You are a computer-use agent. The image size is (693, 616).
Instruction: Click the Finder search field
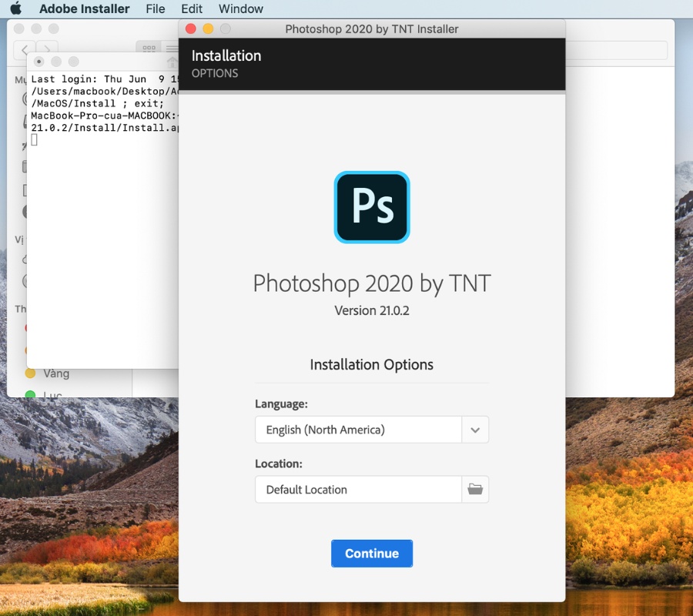[616, 51]
